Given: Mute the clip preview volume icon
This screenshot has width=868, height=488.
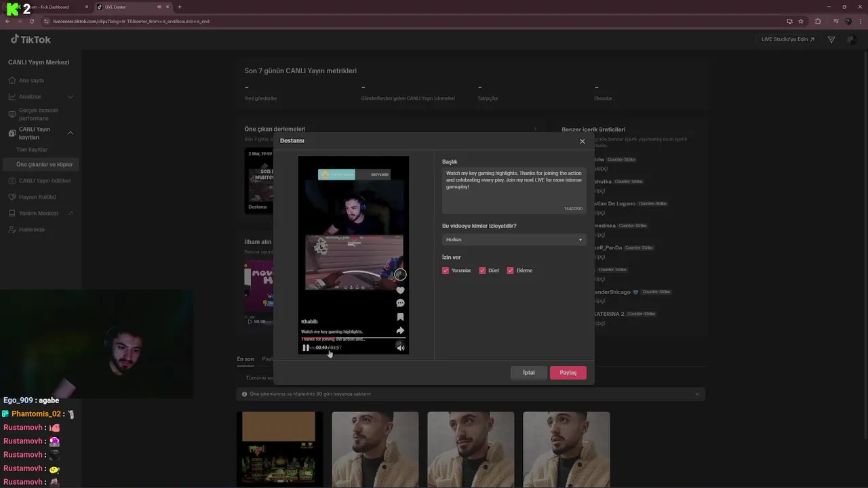Looking at the screenshot, I should click(401, 348).
